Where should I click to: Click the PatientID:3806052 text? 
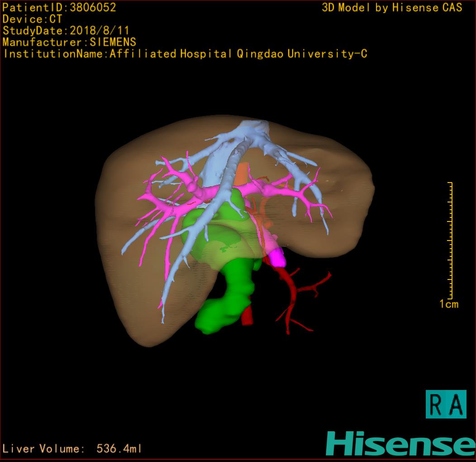coord(59,8)
